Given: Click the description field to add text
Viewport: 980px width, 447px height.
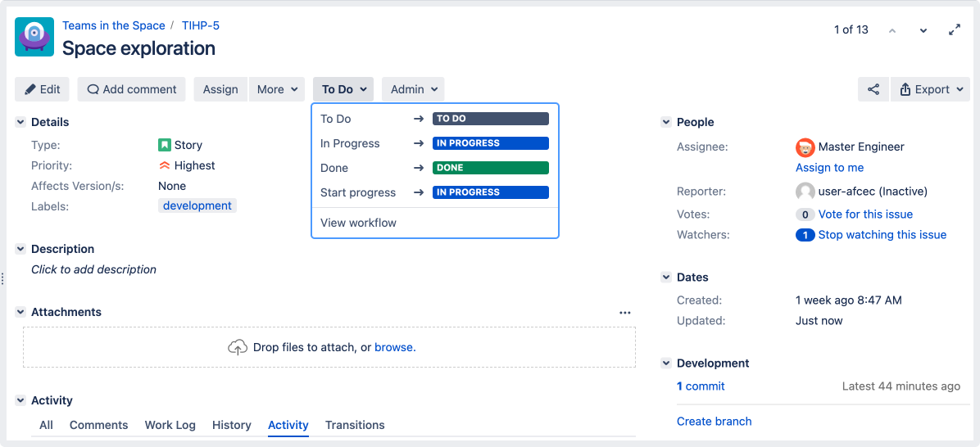Looking at the screenshot, I should 93,269.
